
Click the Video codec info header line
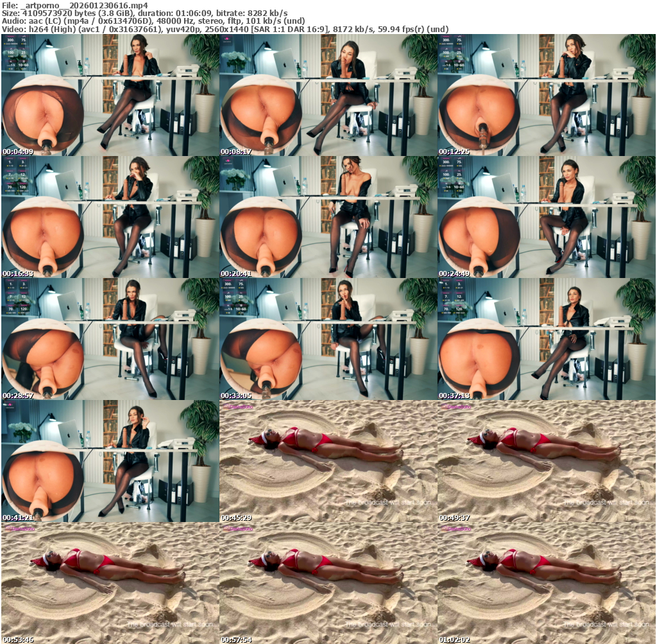pos(225,30)
